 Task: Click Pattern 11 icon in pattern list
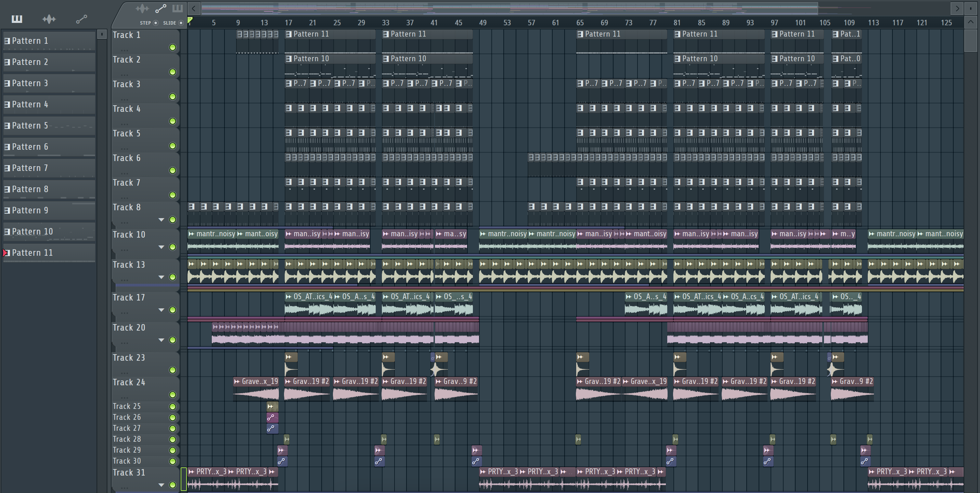click(7, 253)
